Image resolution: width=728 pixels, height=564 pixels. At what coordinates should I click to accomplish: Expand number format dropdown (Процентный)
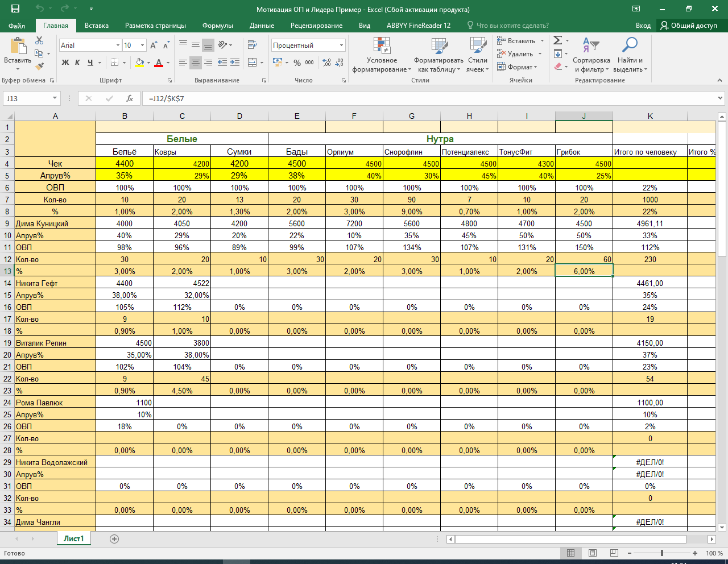point(341,45)
